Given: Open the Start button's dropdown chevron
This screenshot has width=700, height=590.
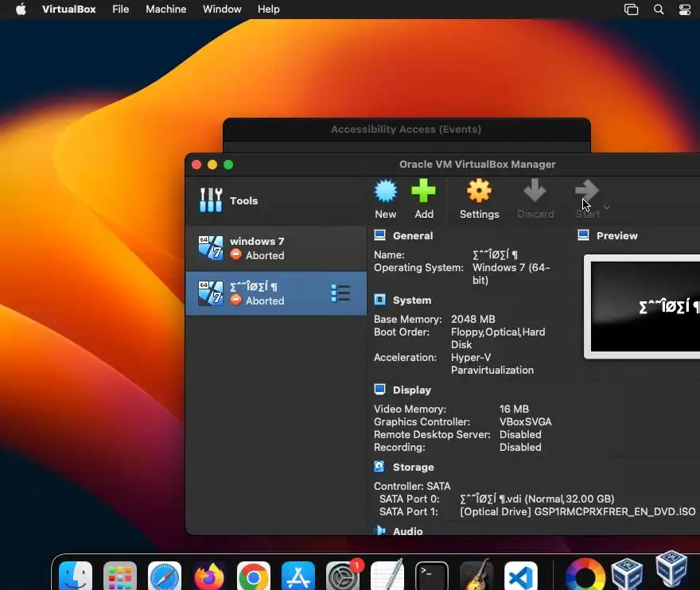Looking at the screenshot, I should (x=607, y=207).
